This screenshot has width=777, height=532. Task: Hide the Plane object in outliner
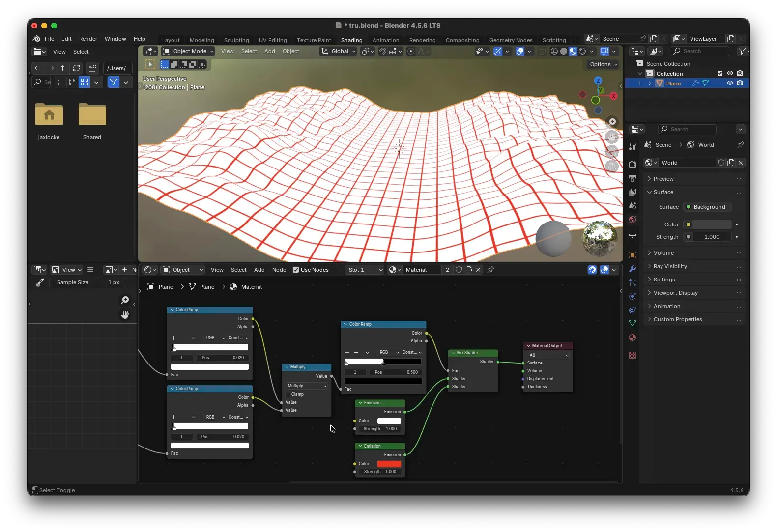point(730,84)
